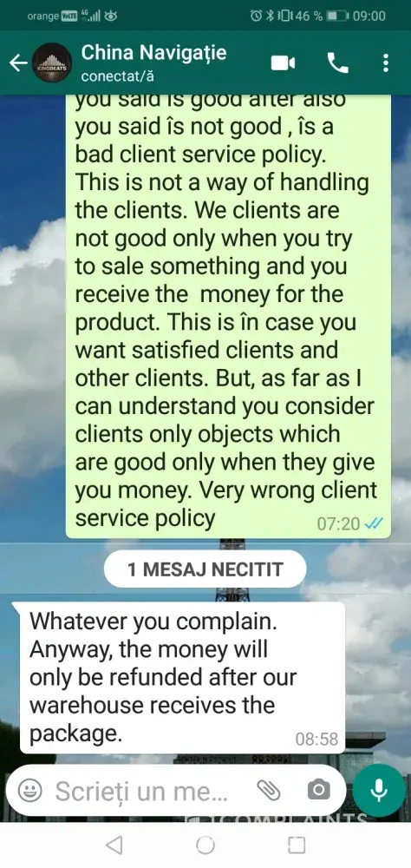
Task: Start a video call with China Navigație
Action: click(x=283, y=63)
